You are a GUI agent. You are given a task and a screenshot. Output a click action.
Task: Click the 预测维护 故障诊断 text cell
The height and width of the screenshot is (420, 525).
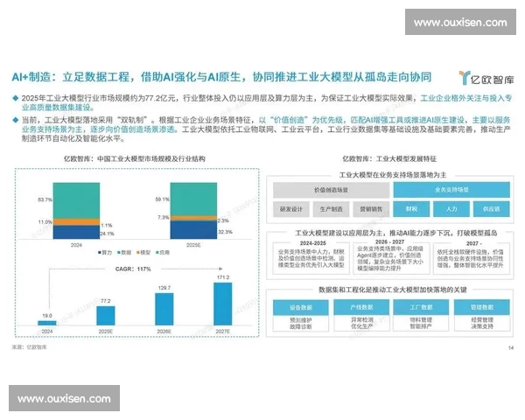301,323
